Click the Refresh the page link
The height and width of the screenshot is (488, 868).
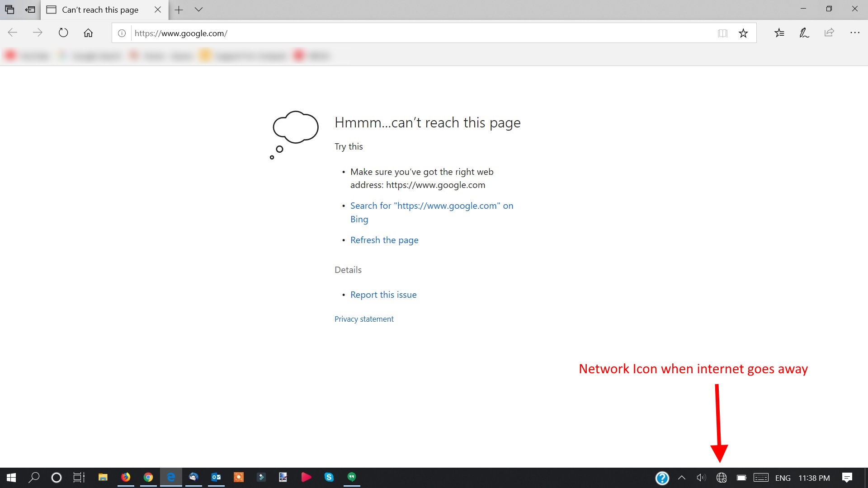click(x=384, y=240)
